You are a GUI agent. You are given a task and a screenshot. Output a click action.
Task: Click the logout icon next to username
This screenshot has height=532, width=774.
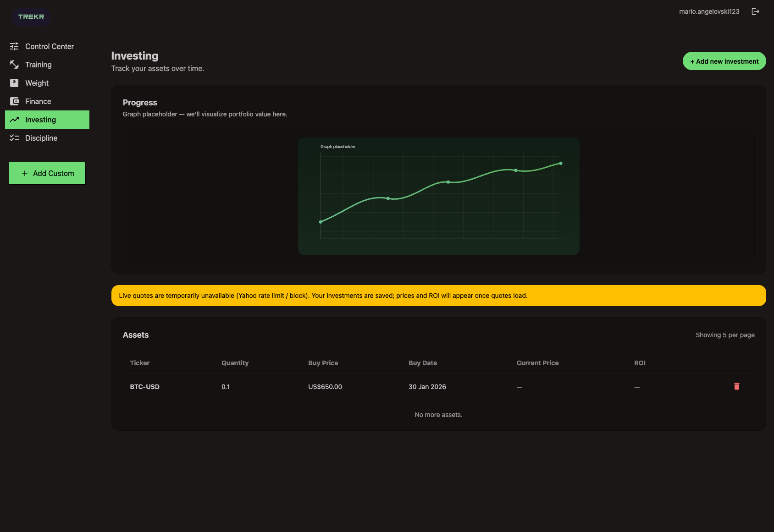point(755,11)
